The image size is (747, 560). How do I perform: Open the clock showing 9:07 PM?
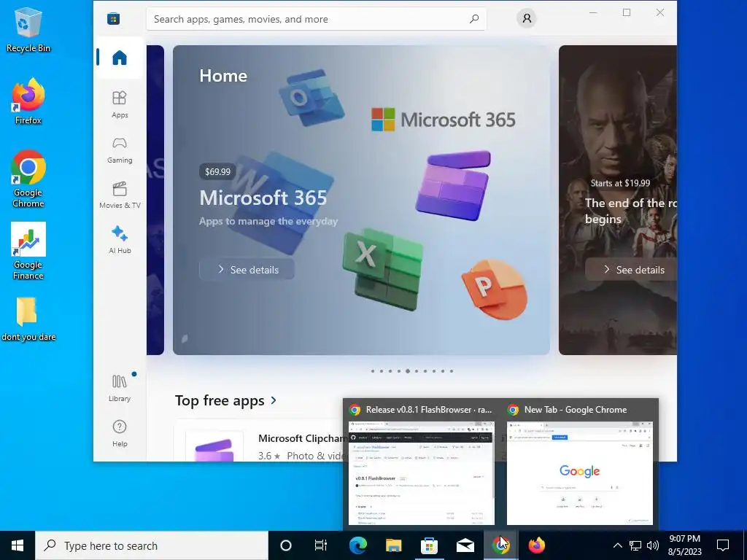pyautogui.click(x=684, y=545)
